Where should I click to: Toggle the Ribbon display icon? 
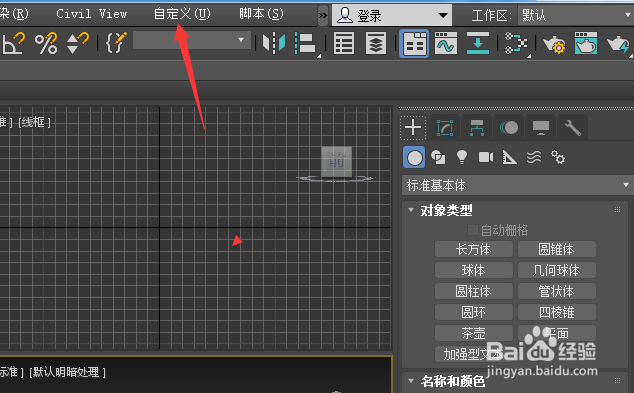[414, 43]
